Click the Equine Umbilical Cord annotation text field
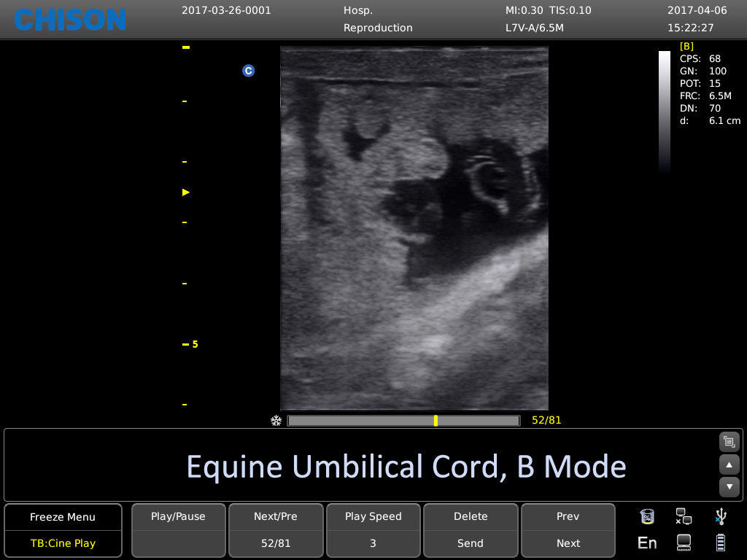 (x=406, y=465)
